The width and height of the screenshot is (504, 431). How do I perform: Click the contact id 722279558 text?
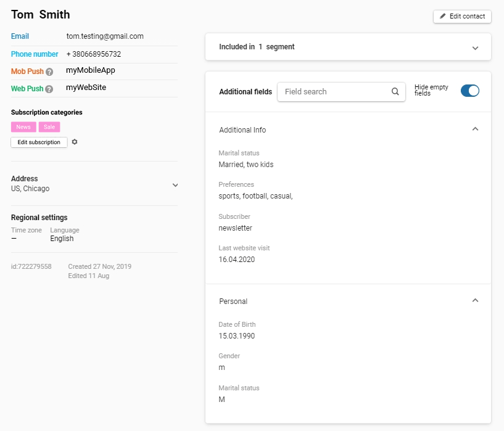pyautogui.click(x=31, y=267)
